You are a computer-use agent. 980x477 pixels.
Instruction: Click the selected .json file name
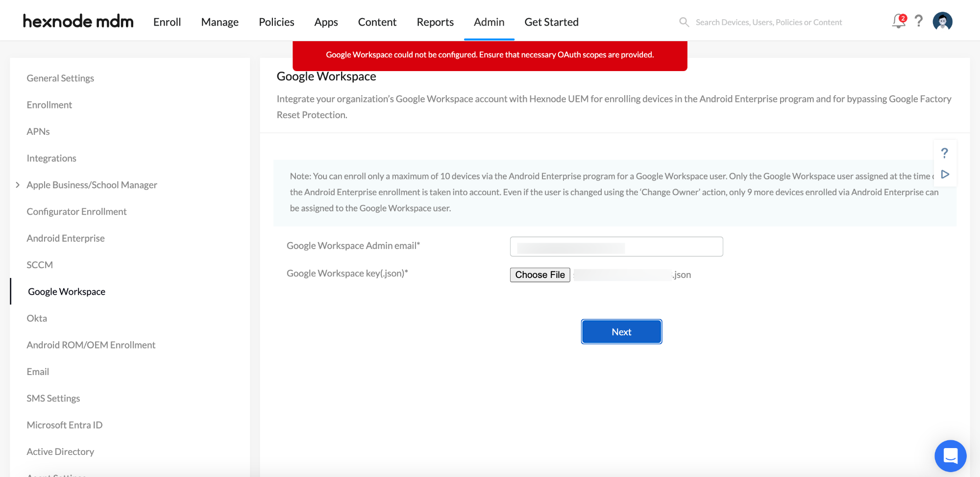pyautogui.click(x=632, y=275)
